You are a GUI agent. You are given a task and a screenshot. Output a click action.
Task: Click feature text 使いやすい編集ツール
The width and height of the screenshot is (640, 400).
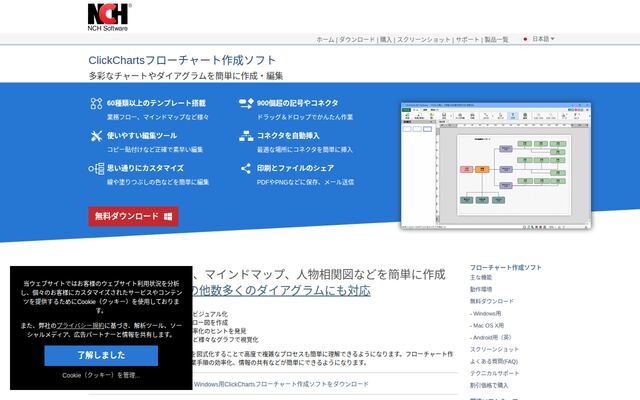[x=142, y=136]
